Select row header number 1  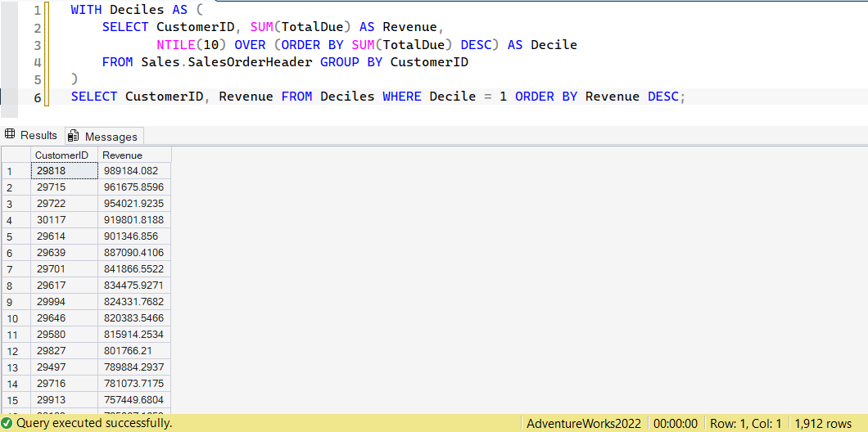(16, 171)
